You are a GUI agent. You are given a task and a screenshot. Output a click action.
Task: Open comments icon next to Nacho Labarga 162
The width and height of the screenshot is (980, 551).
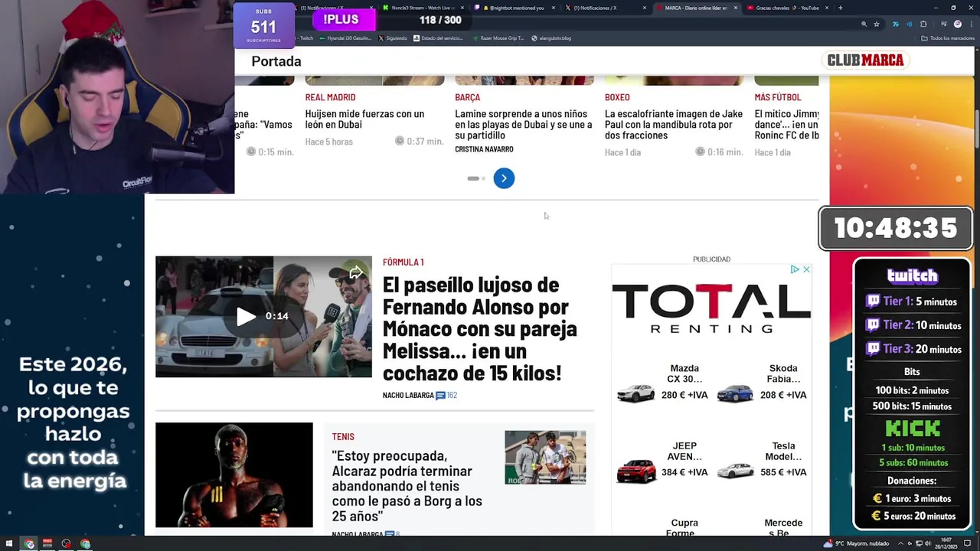(x=440, y=396)
